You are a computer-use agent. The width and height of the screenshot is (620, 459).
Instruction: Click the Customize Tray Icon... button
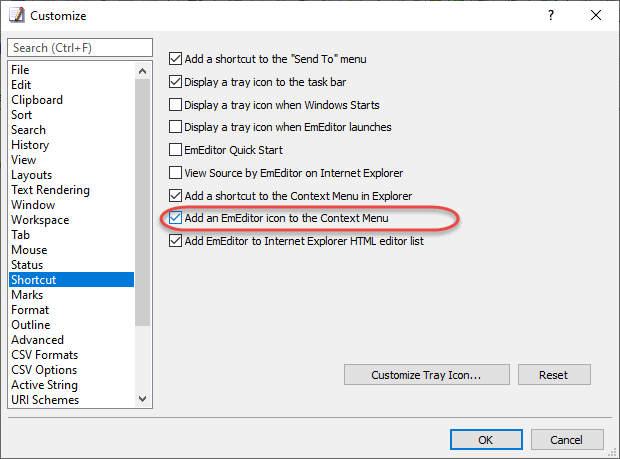[427, 374]
